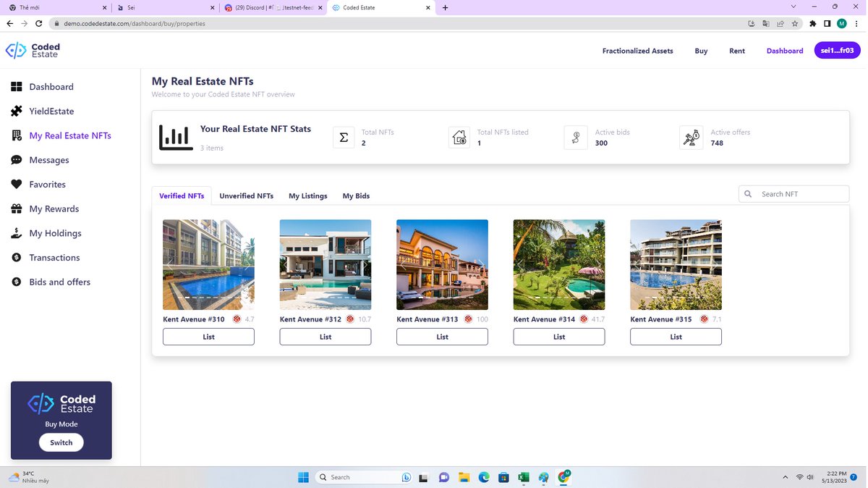Go to Favorites in the sidebar
This screenshot has height=488, width=868.
tap(38, 185)
